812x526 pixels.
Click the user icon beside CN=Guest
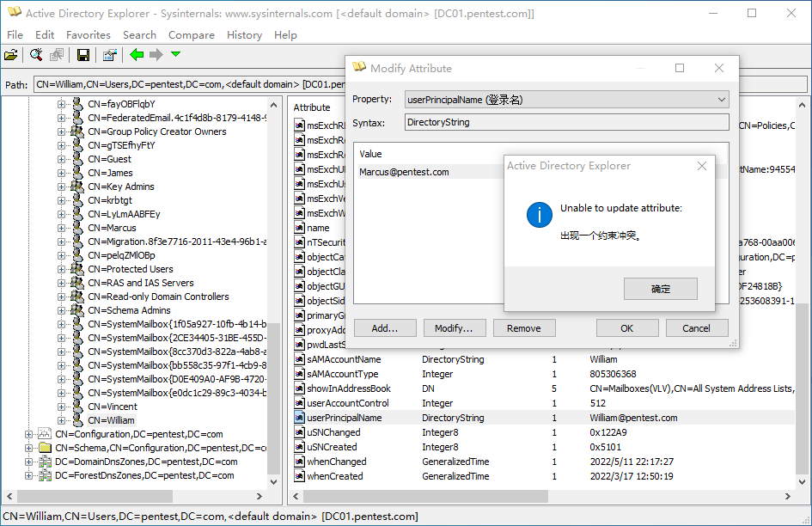[x=77, y=159]
